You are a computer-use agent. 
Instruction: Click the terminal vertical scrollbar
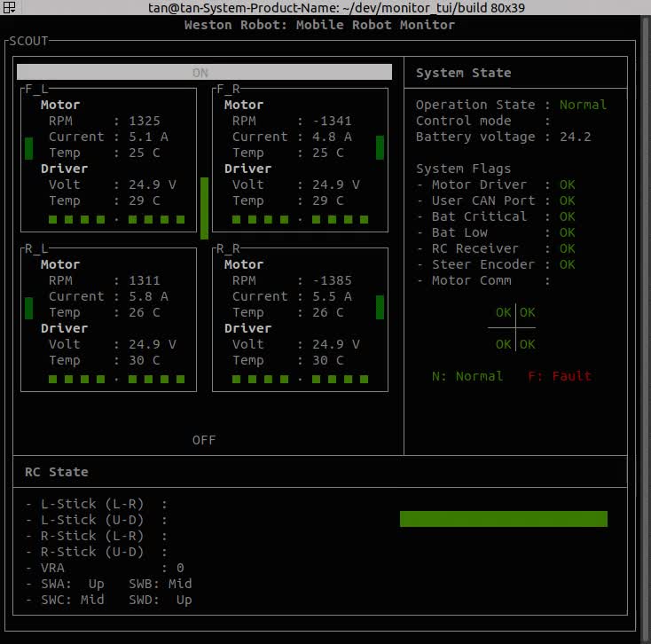tap(645, 328)
